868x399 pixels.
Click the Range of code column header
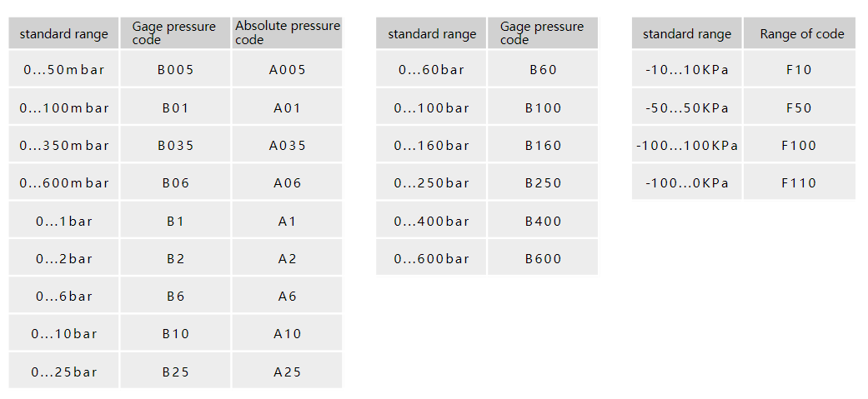(800, 34)
